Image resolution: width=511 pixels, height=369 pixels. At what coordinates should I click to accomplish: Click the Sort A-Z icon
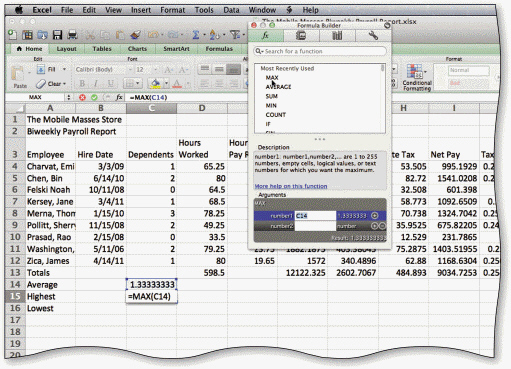(x=214, y=35)
